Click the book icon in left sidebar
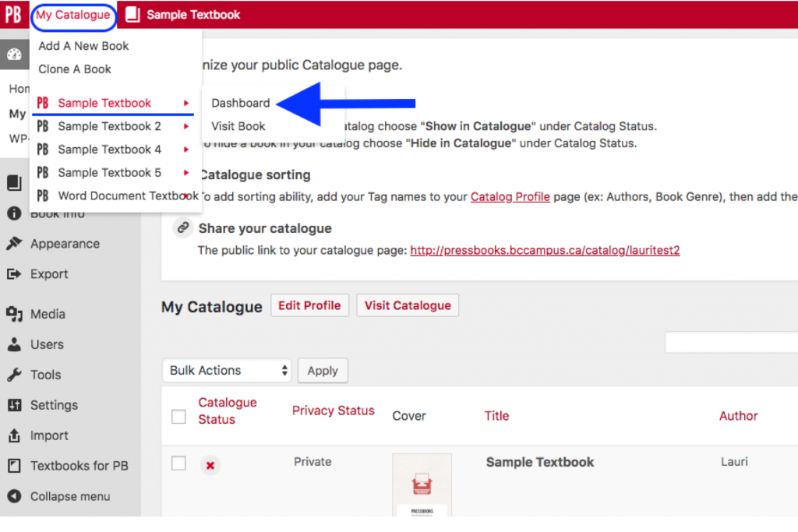The height and width of the screenshot is (532, 798). 14,182
